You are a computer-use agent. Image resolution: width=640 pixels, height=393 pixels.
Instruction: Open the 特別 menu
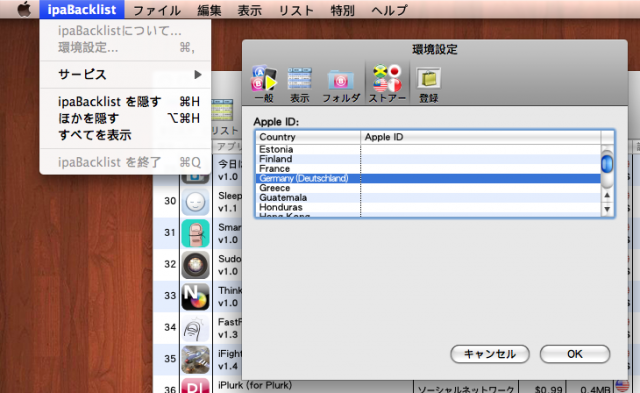[342, 10]
